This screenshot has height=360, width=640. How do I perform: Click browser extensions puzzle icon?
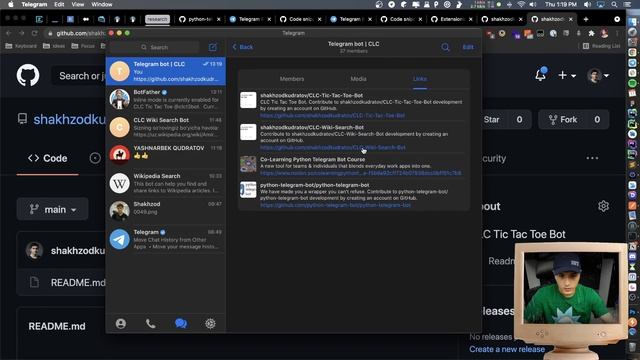(591, 33)
